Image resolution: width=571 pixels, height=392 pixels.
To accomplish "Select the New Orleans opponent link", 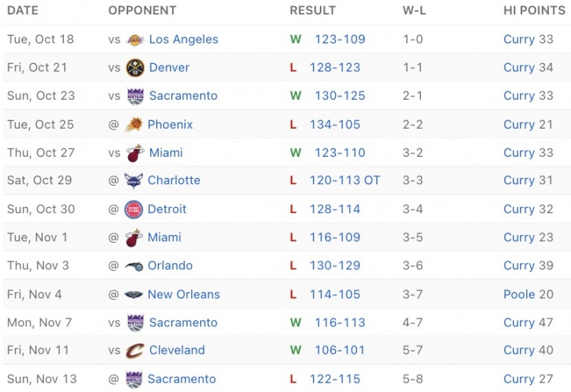I will [x=183, y=295].
